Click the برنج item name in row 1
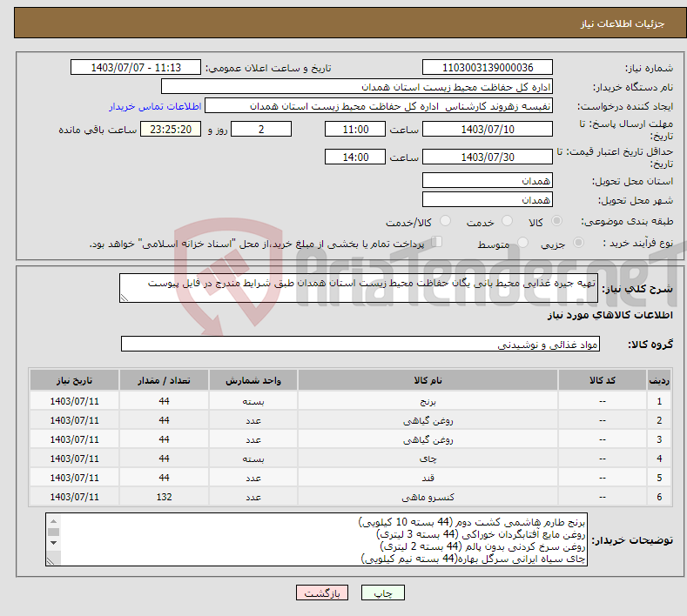 (428, 401)
